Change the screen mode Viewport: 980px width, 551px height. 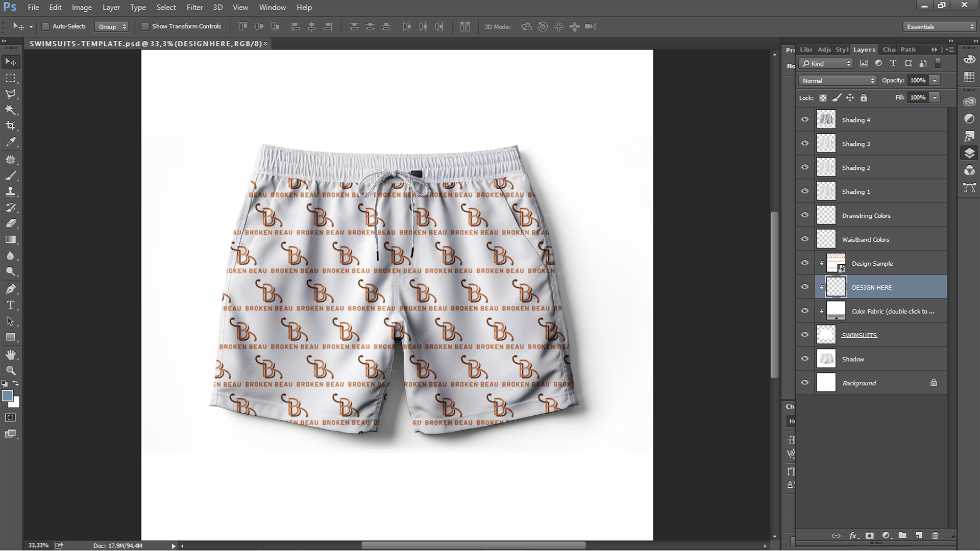click(11, 434)
